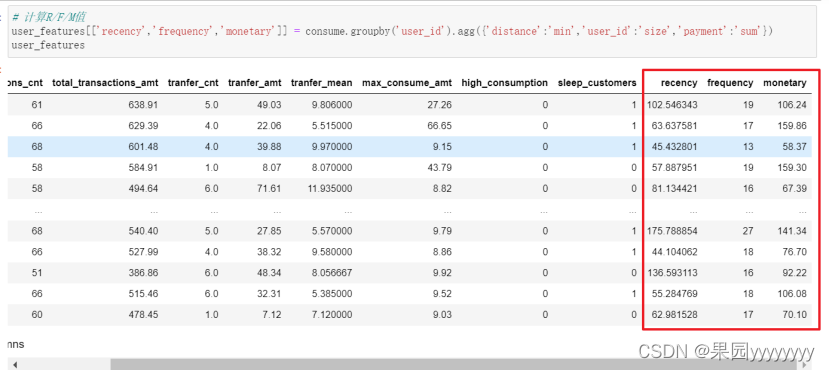
Task: Select the recency value 62.981528
Action: pyautogui.click(x=674, y=315)
